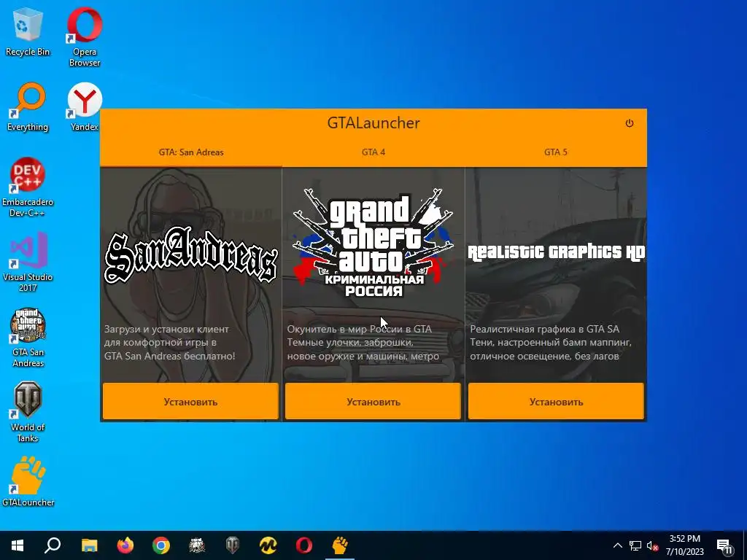Select Visual Studio 2017 desktop shortcut
Screen dimensions: 747x560
coord(28,262)
